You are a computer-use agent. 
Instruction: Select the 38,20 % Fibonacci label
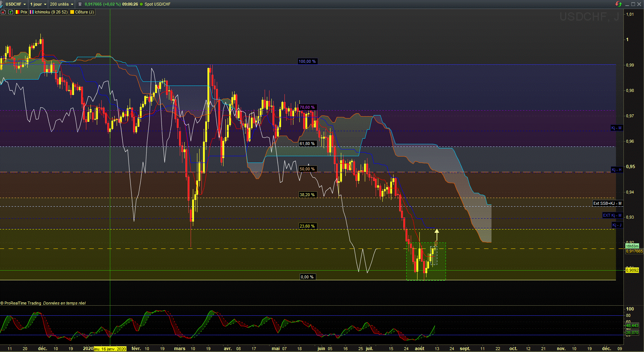[x=307, y=195]
